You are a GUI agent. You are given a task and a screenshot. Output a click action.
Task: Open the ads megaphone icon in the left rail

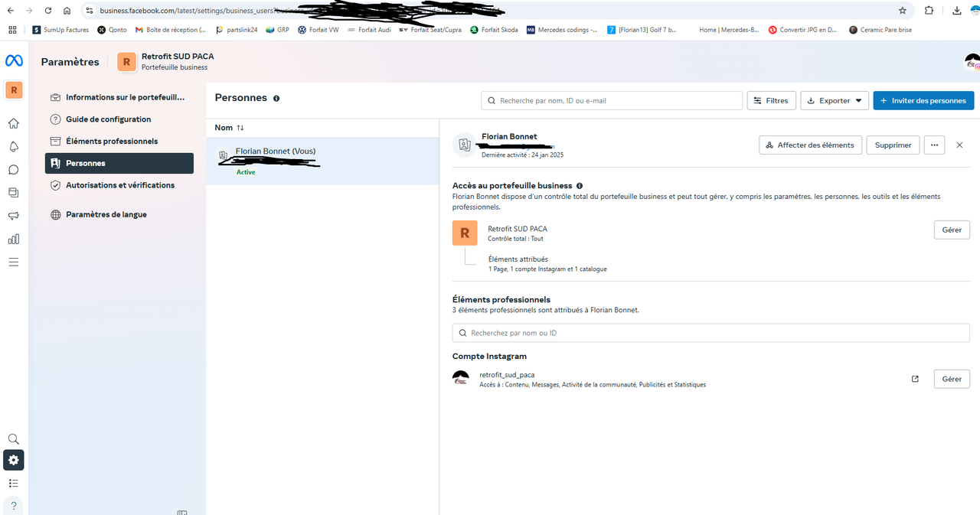14,216
